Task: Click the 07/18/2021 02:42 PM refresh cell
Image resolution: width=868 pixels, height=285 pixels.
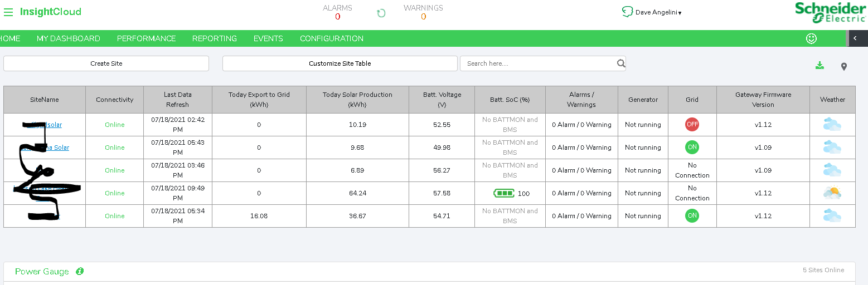Action: (178, 125)
